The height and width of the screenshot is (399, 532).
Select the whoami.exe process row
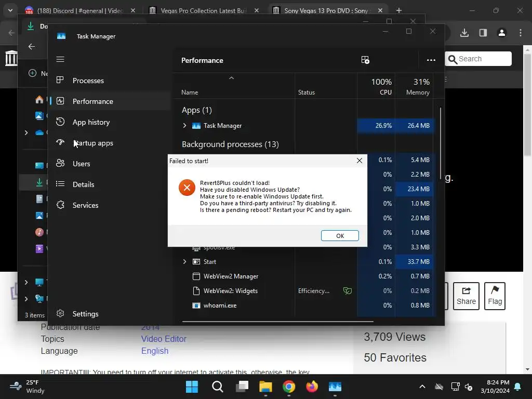[220, 305]
